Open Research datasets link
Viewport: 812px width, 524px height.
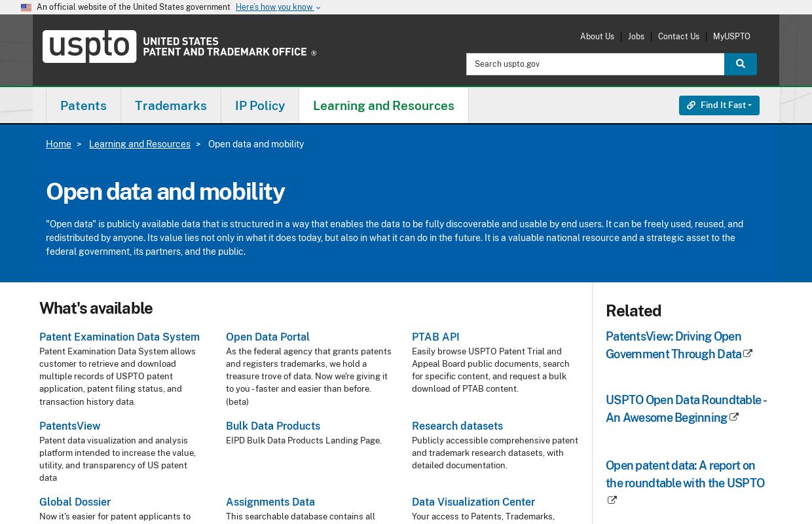(457, 426)
